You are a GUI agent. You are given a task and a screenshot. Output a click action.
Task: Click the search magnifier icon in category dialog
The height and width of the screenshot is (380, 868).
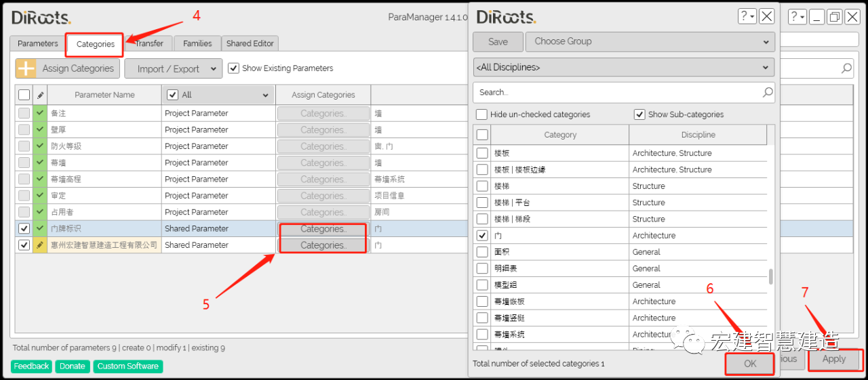[x=768, y=92]
